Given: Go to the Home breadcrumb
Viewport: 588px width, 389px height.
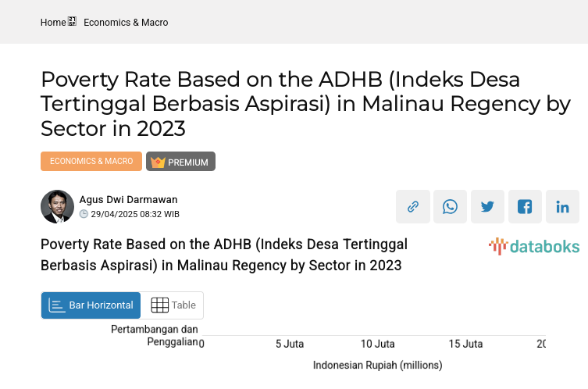Looking at the screenshot, I should [x=53, y=23].
